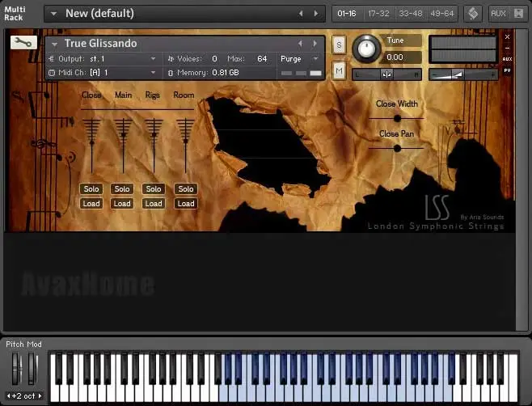Click the Memory icon
The width and height of the screenshot is (532, 406).
click(171, 73)
